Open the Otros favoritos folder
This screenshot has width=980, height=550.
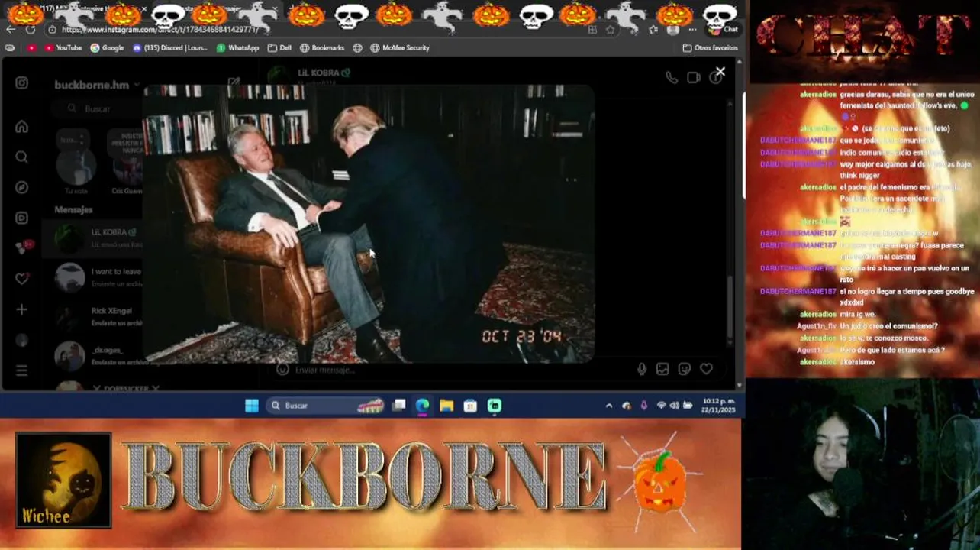tap(711, 47)
